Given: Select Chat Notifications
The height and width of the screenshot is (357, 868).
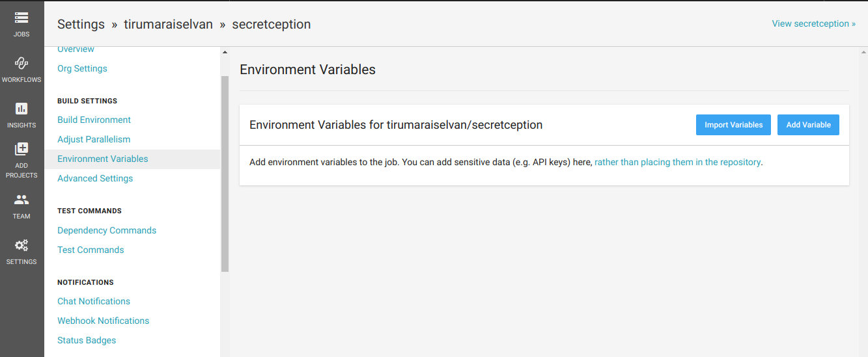Looking at the screenshot, I should [x=94, y=301].
